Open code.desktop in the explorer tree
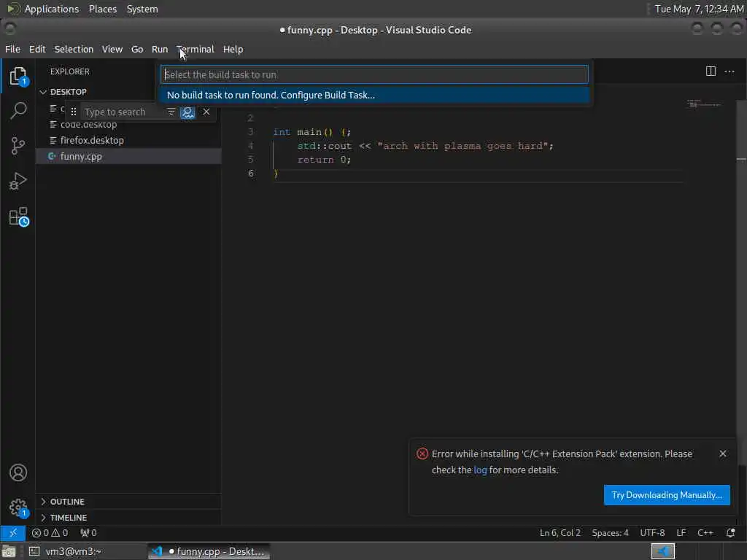This screenshot has height=560, width=747. (128, 125)
